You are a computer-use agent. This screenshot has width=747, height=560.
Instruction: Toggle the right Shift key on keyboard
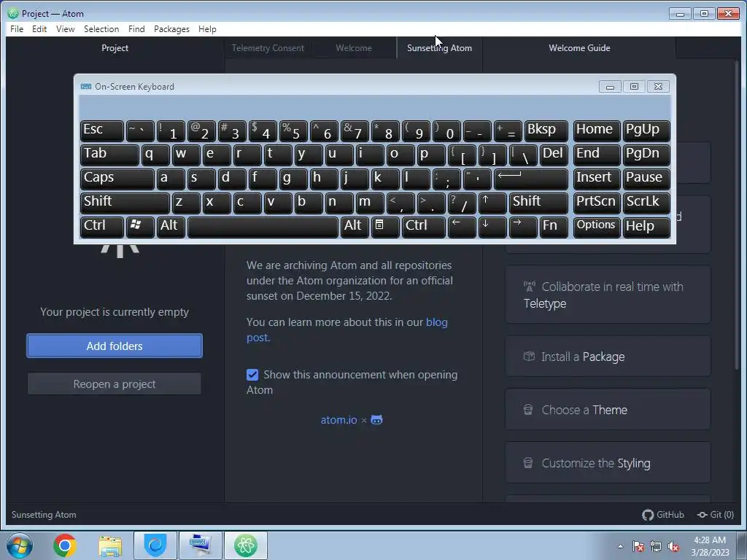538,203
